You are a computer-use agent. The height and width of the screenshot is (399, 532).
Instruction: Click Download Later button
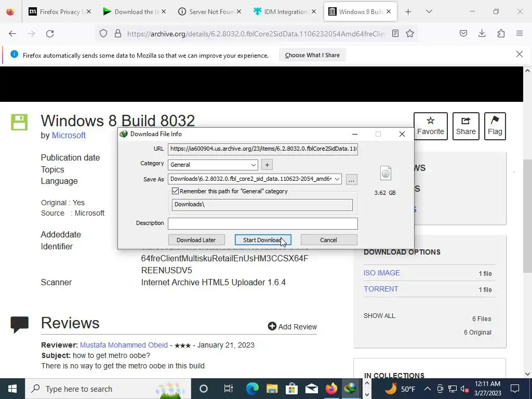click(196, 240)
